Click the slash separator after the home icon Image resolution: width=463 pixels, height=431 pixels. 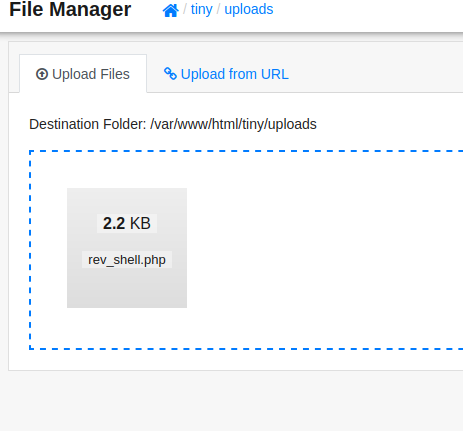(185, 10)
